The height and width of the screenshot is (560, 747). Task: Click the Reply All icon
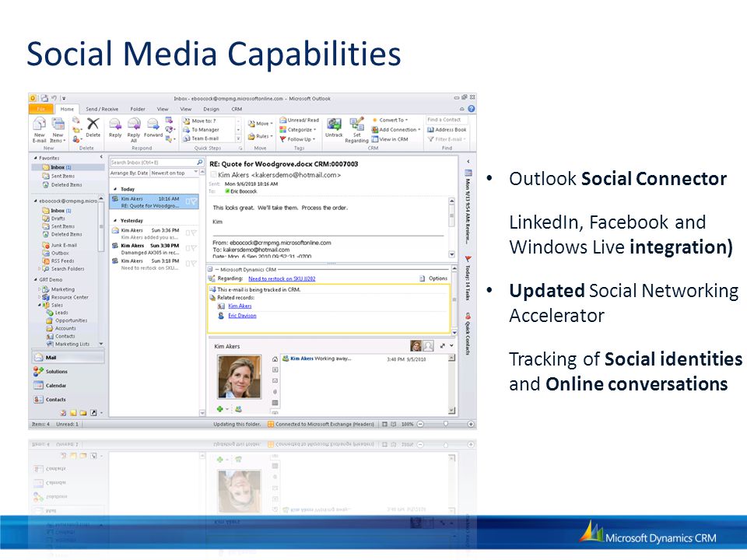pyautogui.click(x=134, y=124)
